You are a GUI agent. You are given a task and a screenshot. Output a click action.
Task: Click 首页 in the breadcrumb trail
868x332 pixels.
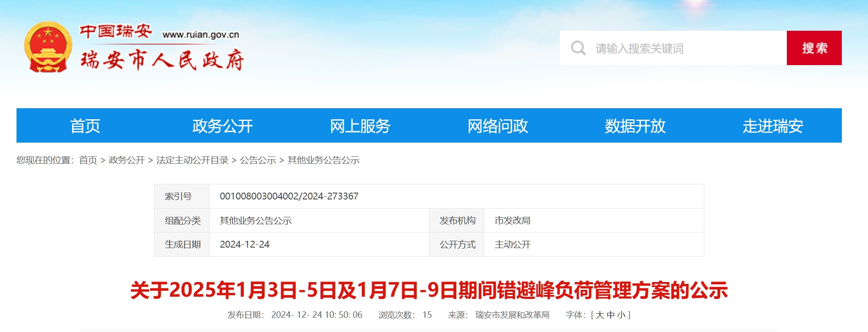pyautogui.click(x=88, y=160)
